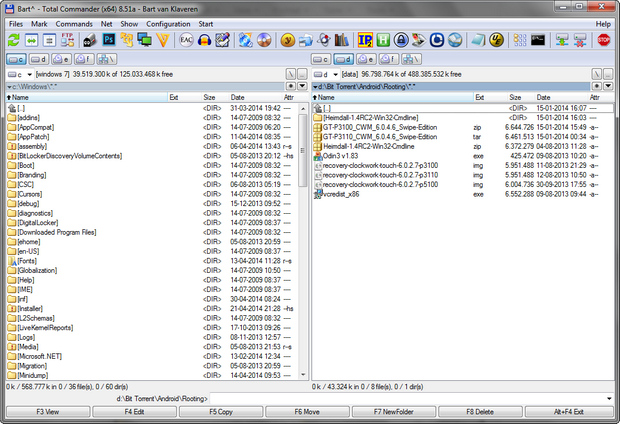Click the gold coin 'y' toolbar icon

287,40
